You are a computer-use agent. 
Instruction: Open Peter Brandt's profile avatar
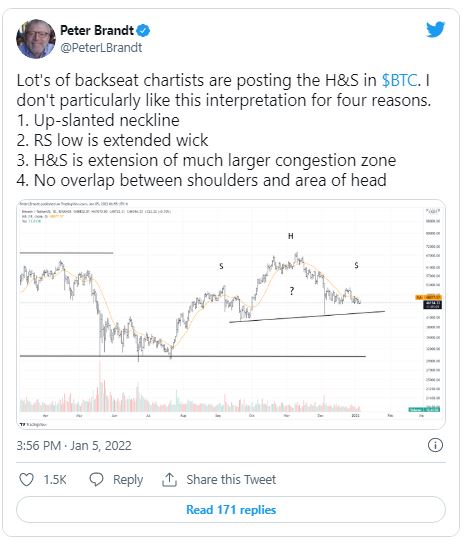click(x=36, y=39)
